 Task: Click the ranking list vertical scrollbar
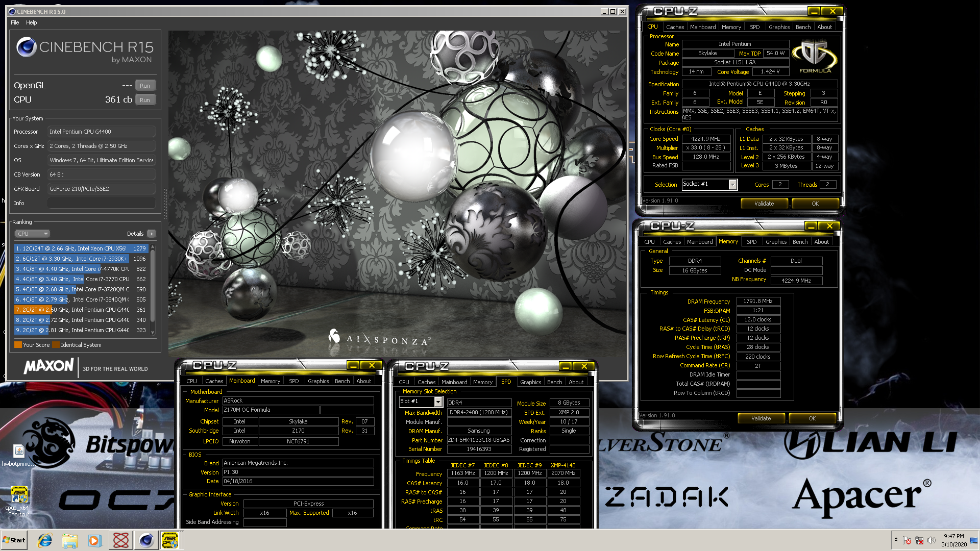click(x=153, y=290)
